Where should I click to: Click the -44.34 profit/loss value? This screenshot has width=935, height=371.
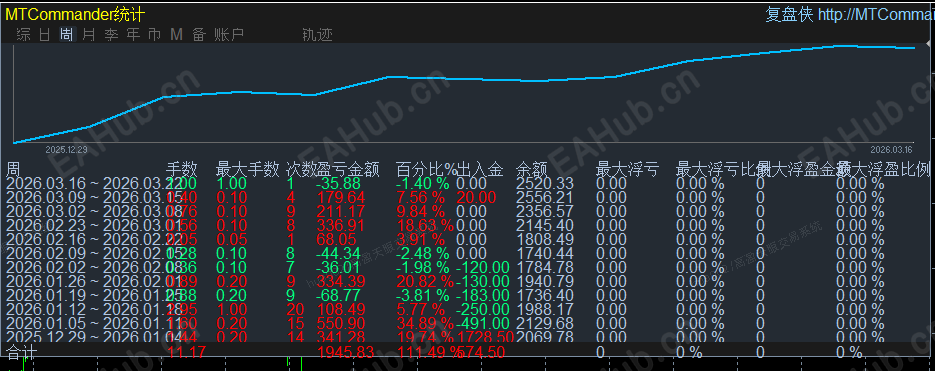338,253
